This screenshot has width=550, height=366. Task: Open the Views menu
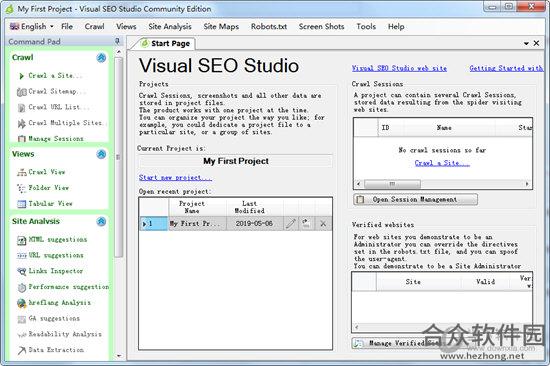click(126, 27)
